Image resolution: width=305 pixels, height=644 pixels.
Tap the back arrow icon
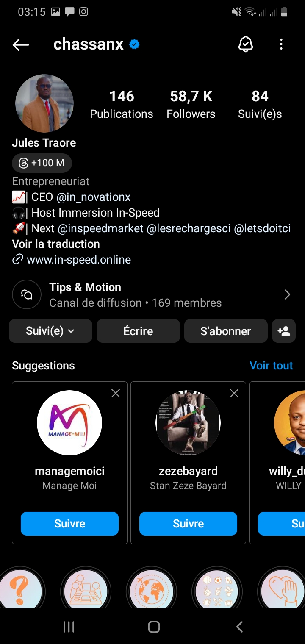[x=20, y=44]
